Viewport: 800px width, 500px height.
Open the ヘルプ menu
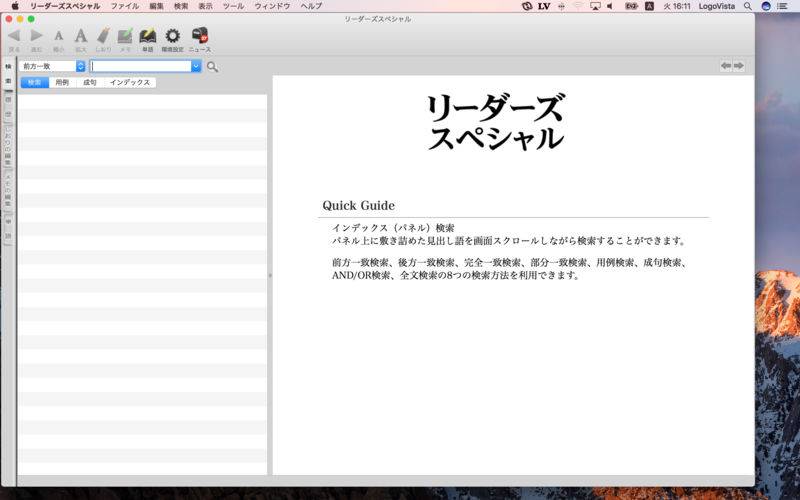click(x=311, y=6)
